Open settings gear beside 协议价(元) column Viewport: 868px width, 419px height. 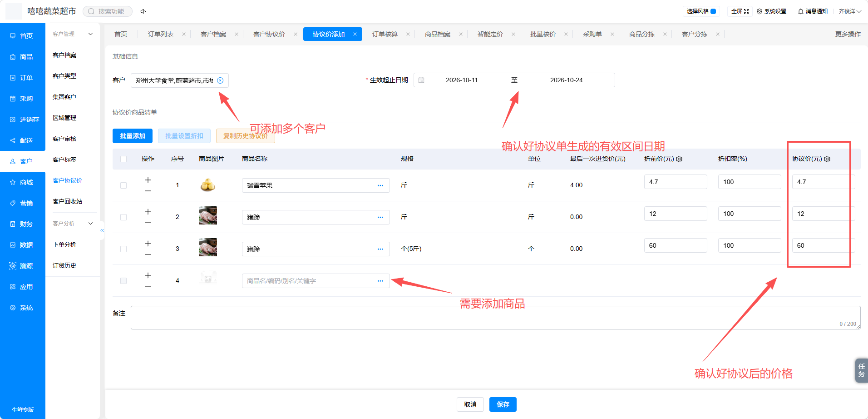827,159
